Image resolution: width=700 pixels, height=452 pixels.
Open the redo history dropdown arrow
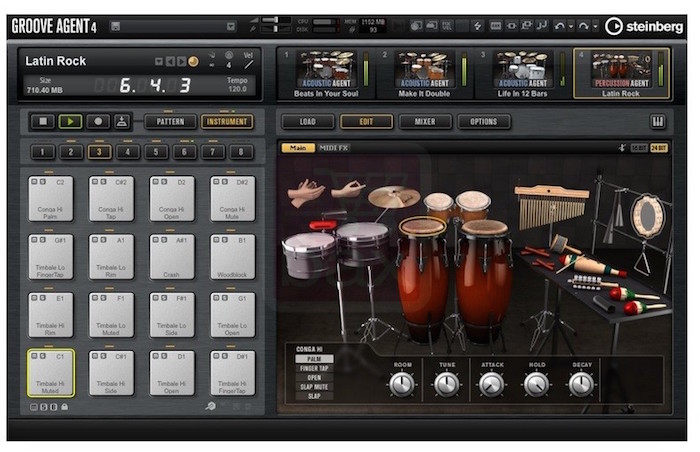[x=595, y=26]
